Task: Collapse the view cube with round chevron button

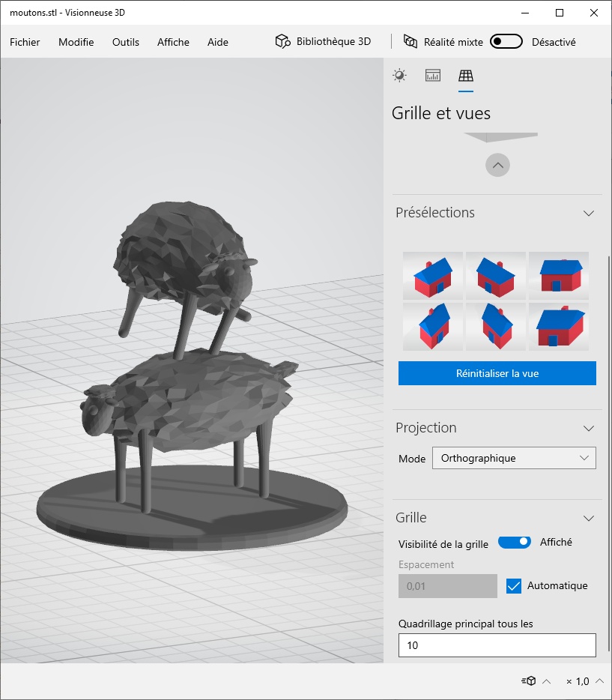Action: click(497, 165)
